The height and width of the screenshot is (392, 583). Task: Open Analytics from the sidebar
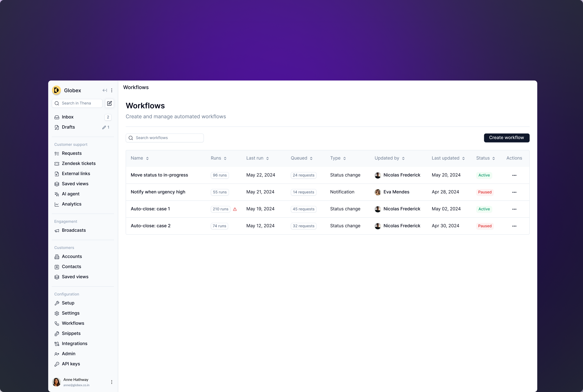point(72,204)
